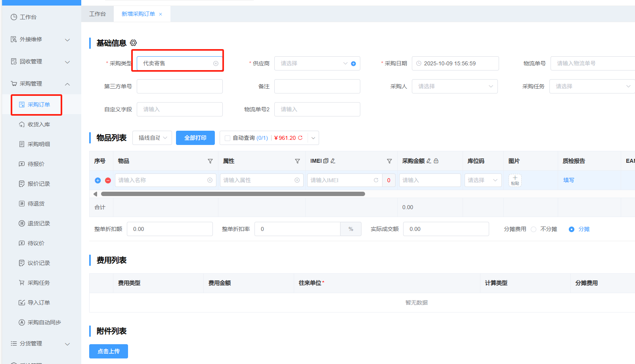635x364 pixels.
Task: Switch to the 工作台 tab
Action: [98, 14]
